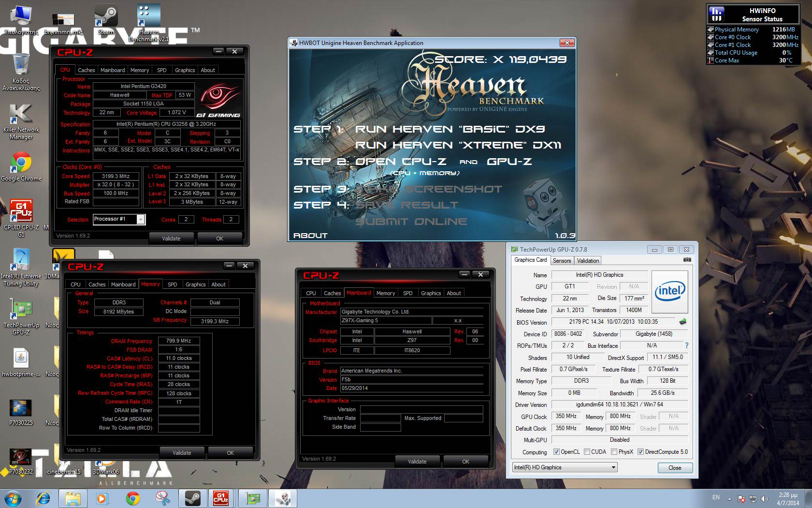Click the GPU-Z Device ID field 8086 - 0402
Screen dimensions: 812x508
click(x=568, y=334)
